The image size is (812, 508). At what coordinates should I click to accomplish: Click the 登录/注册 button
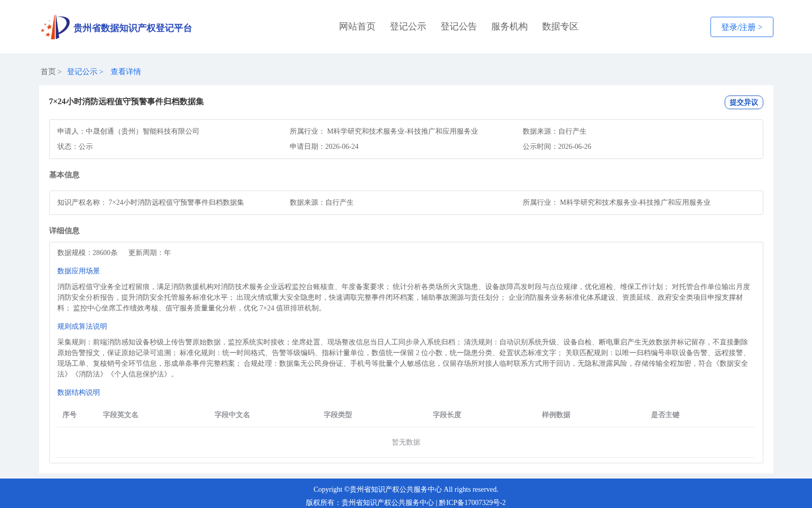[x=742, y=27]
